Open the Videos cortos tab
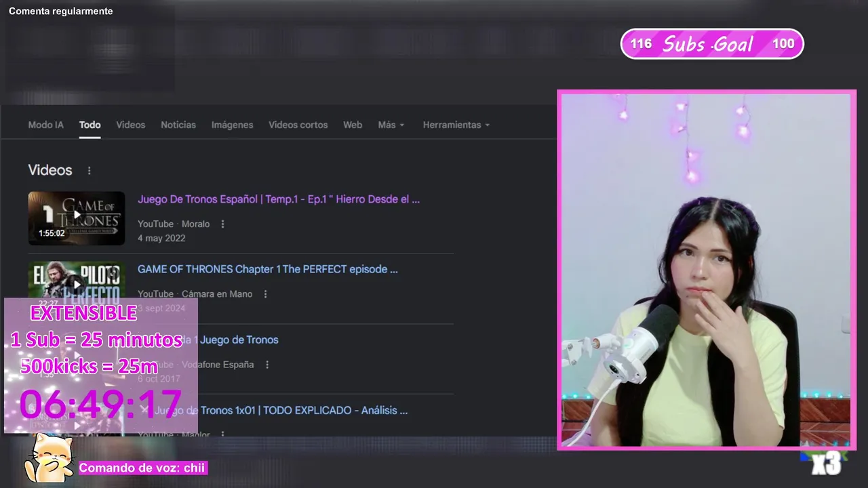The width and height of the screenshot is (868, 488). [298, 125]
